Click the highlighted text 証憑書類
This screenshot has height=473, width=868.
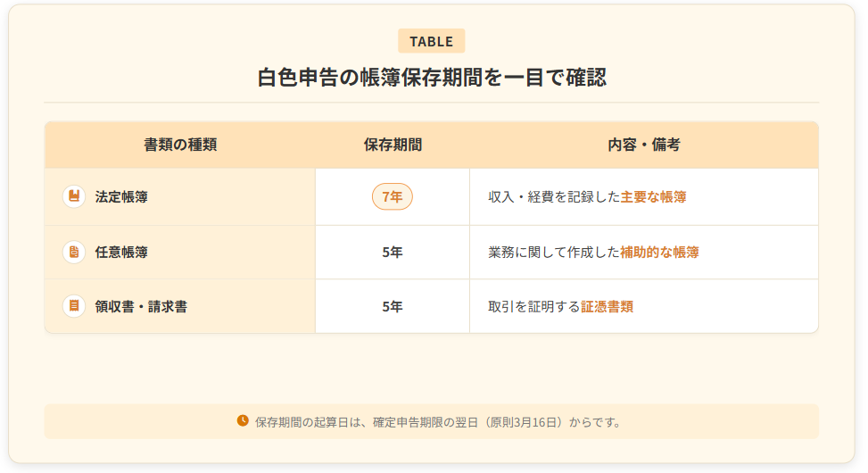607,307
